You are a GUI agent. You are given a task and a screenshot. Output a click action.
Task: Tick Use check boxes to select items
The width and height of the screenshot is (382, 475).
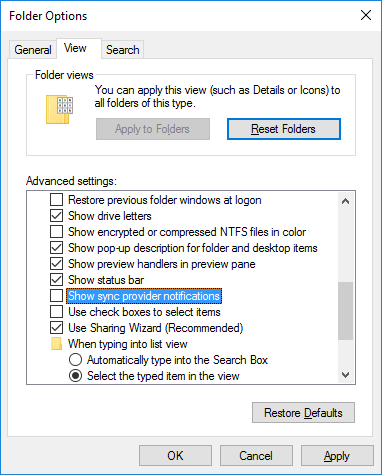coord(56,312)
